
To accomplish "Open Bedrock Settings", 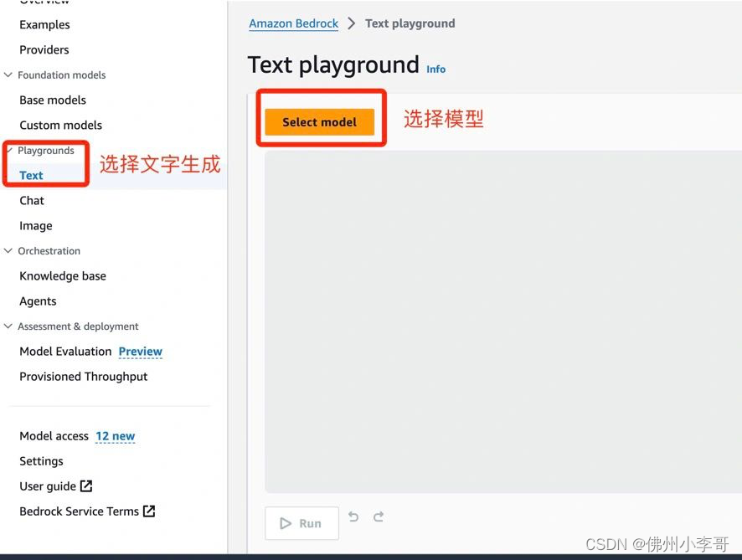I will (41, 461).
